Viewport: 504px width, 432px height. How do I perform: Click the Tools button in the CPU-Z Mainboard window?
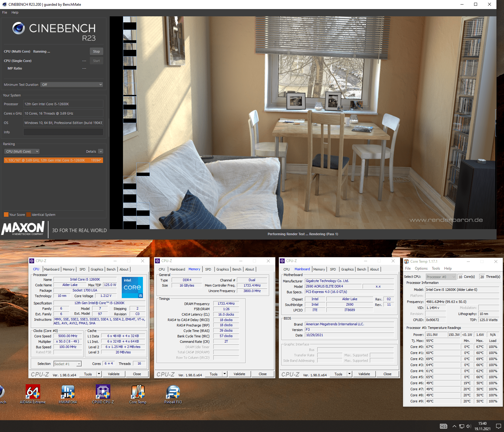(x=338, y=374)
